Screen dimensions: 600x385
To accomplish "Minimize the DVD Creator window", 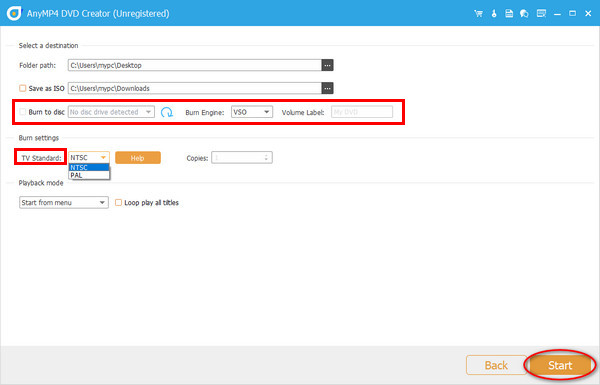I will pos(558,14).
